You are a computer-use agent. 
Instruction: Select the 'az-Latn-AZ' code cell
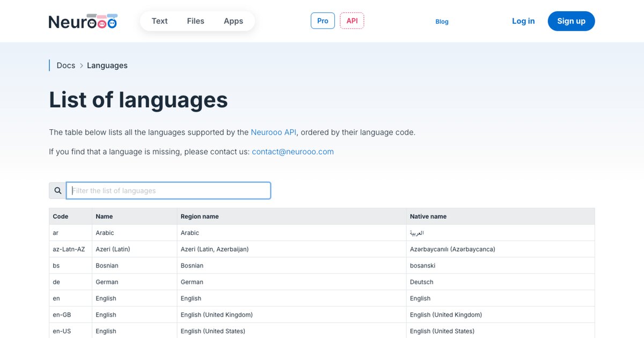(70, 249)
